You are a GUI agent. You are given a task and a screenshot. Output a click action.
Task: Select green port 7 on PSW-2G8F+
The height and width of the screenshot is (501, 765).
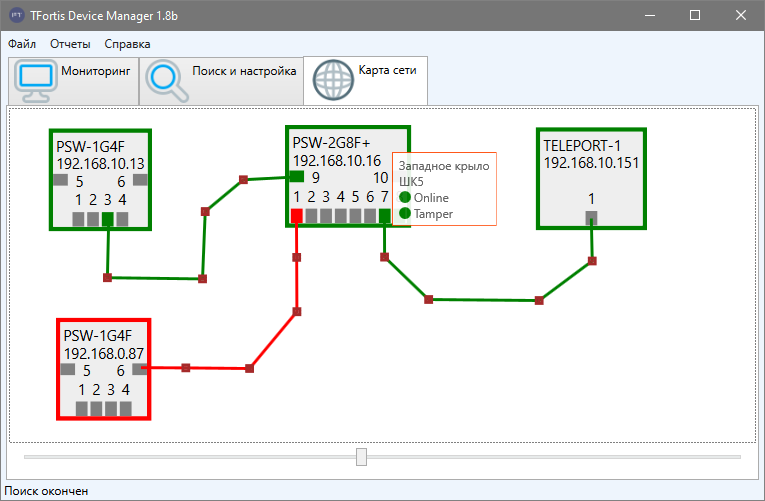tap(385, 216)
